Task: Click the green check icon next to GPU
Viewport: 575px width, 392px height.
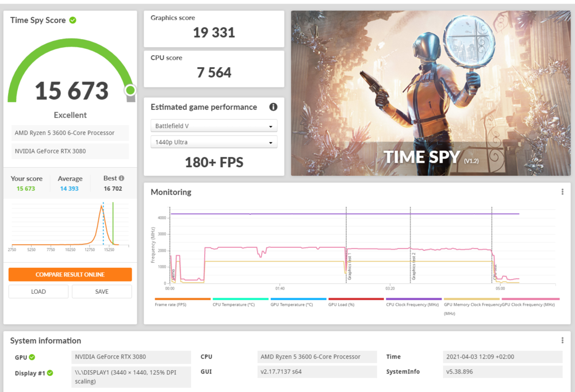Action: [32, 357]
